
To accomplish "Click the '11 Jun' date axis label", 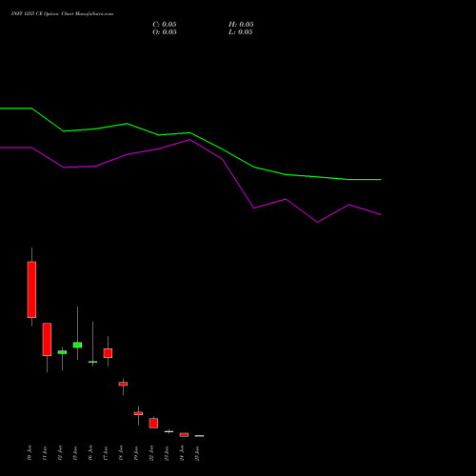I will (45, 453).
